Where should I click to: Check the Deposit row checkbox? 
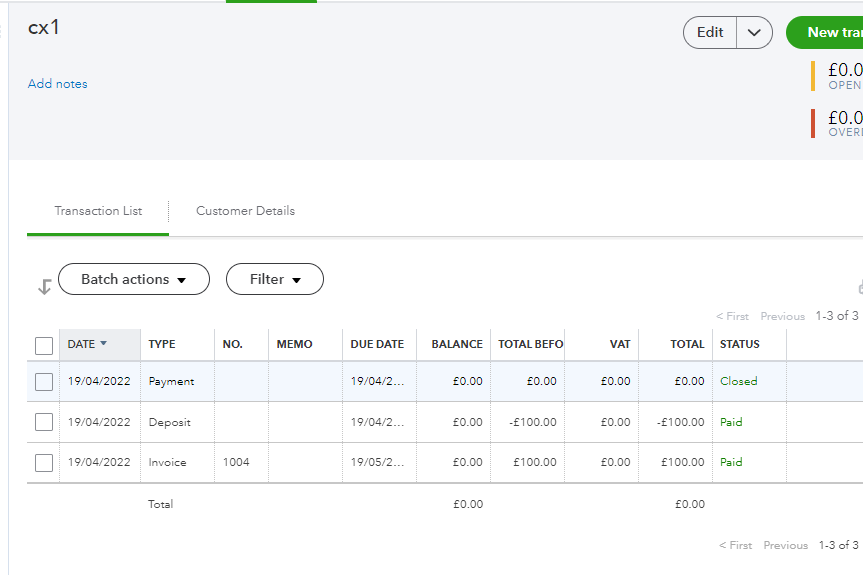click(x=44, y=422)
